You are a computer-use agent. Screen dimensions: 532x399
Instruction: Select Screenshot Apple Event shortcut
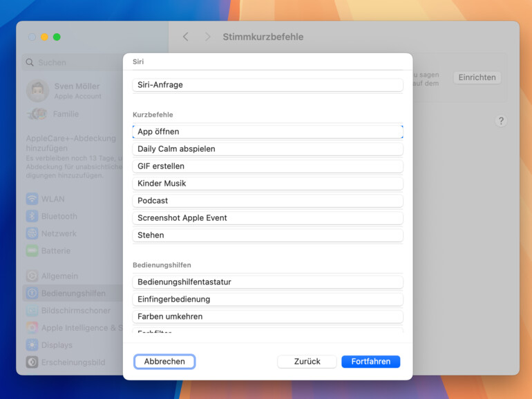(x=267, y=218)
